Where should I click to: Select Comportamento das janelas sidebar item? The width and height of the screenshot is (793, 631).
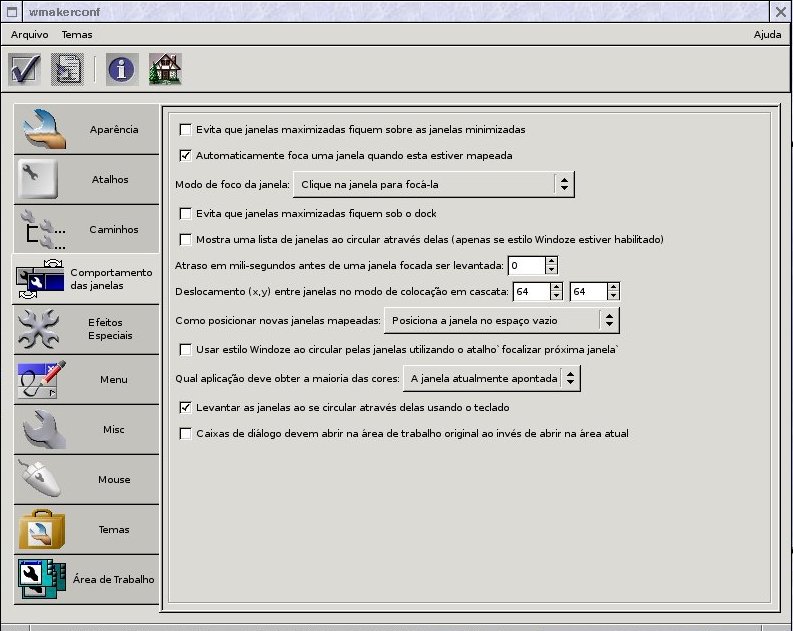[85, 279]
